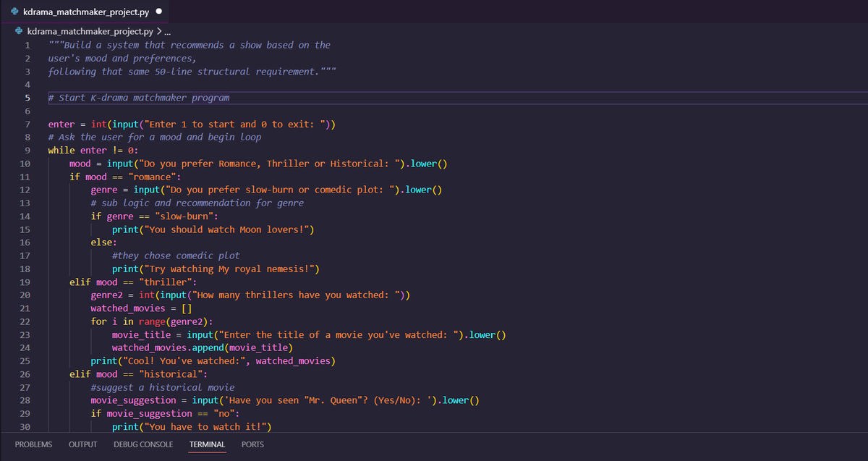Click the string "How many thrillers have you watched: "

point(296,295)
